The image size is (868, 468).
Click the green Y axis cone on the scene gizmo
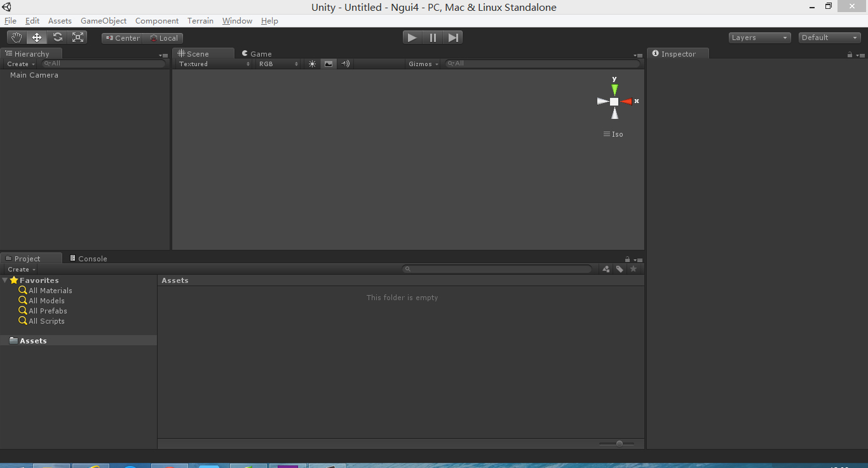(614, 89)
